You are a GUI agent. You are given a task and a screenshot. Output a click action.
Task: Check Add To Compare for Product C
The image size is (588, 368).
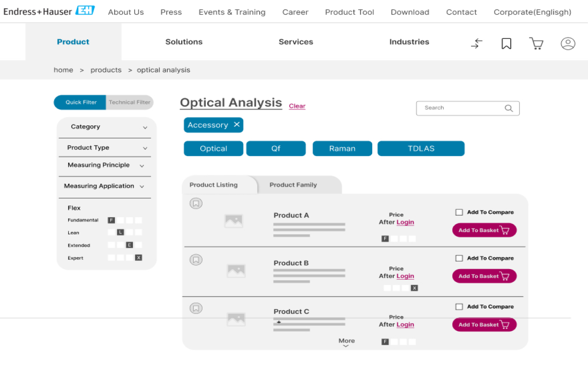click(x=459, y=307)
